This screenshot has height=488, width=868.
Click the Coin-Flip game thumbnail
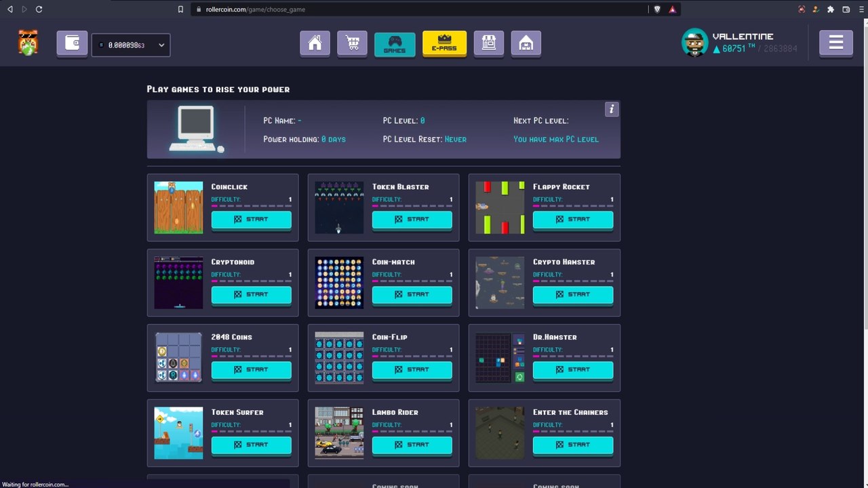point(339,358)
